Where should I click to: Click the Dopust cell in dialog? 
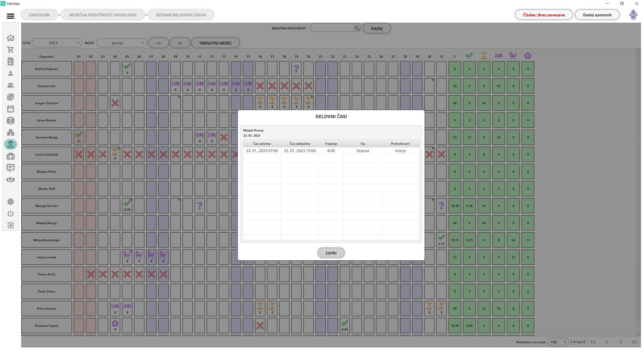(x=362, y=151)
